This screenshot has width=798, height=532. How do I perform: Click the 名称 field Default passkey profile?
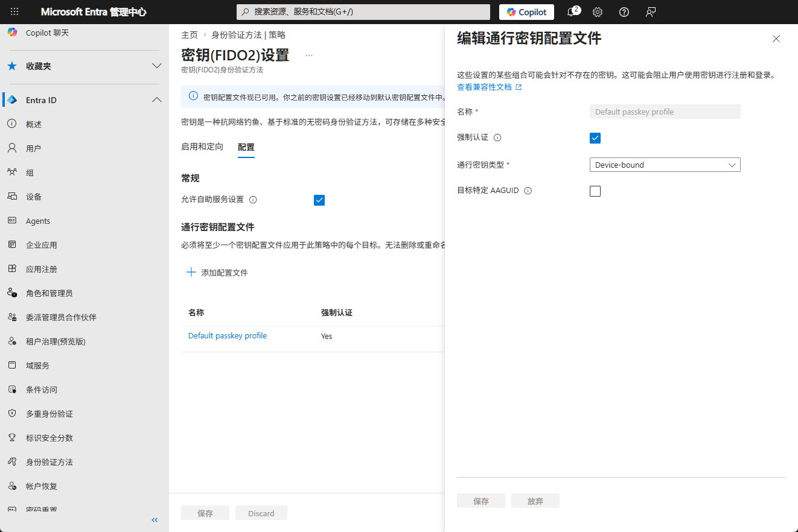(665, 112)
